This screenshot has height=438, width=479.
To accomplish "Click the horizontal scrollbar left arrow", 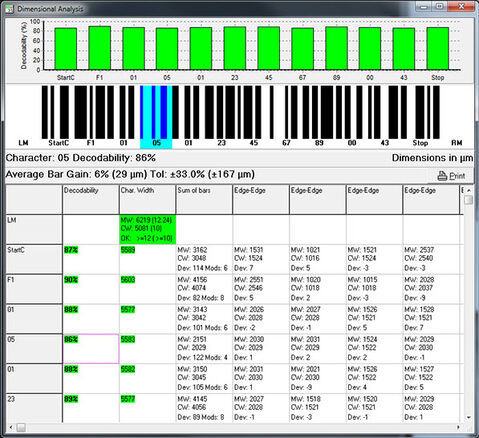I will coord(11,427).
